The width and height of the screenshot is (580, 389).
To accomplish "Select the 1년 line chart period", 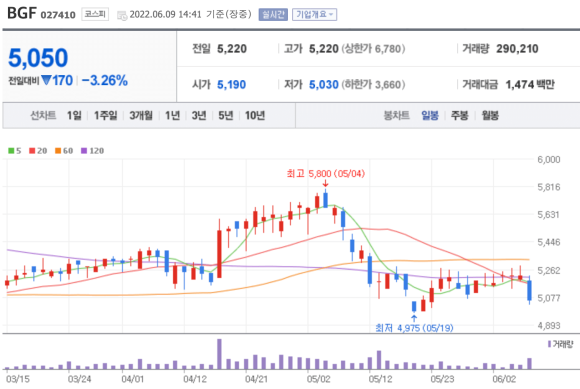I will (x=172, y=115).
